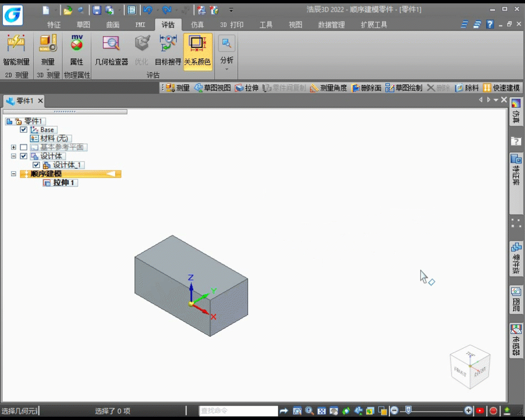Viewport: 525px width, 420px height.
Task: Open the Analysis (分析) dropdown
Action: [x=227, y=53]
